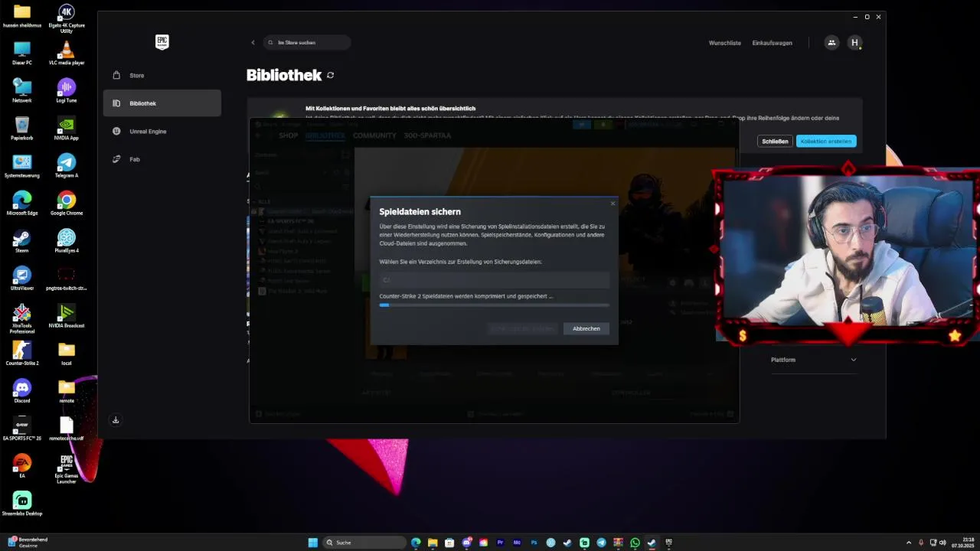
Task: Open the Streamlabs Desktop icon
Action: [21, 504]
